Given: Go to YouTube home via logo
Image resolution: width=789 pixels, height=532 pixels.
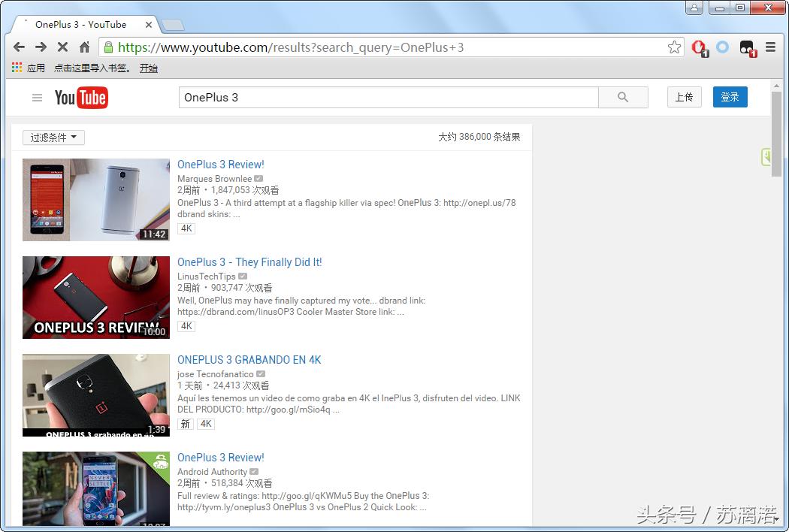Looking at the screenshot, I should (81, 98).
